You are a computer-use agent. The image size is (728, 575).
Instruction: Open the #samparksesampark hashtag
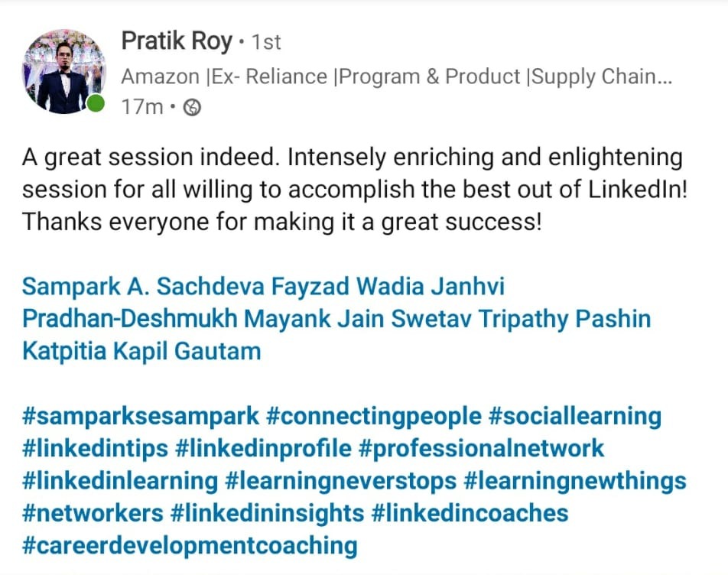pos(139,417)
